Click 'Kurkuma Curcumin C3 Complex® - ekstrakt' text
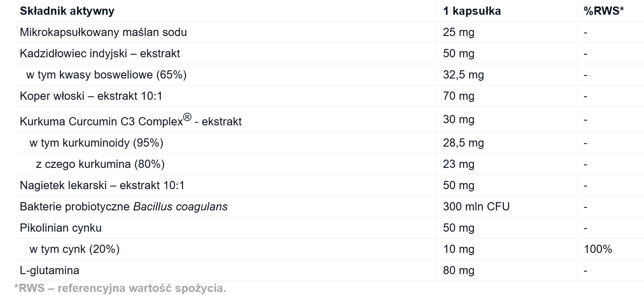 point(131,121)
